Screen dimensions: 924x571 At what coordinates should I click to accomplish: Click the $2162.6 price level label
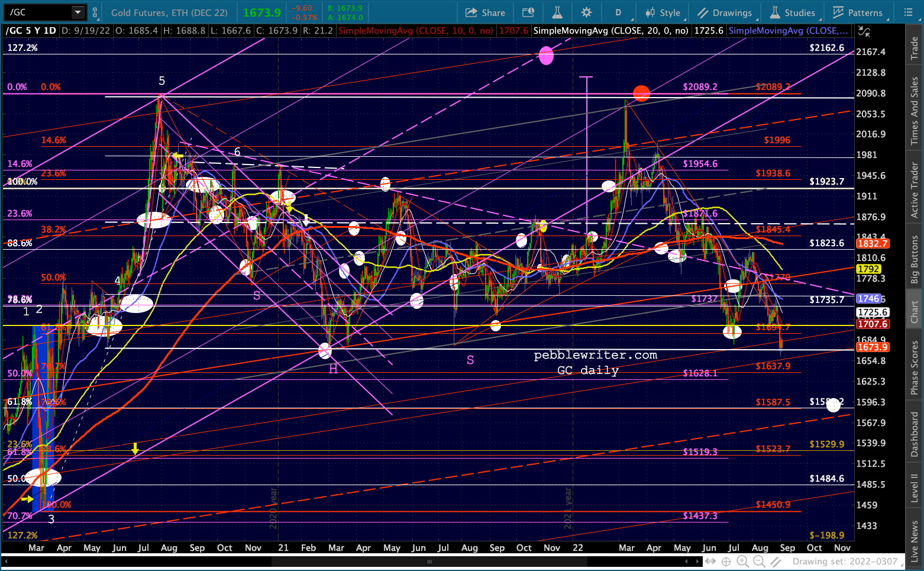826,48
